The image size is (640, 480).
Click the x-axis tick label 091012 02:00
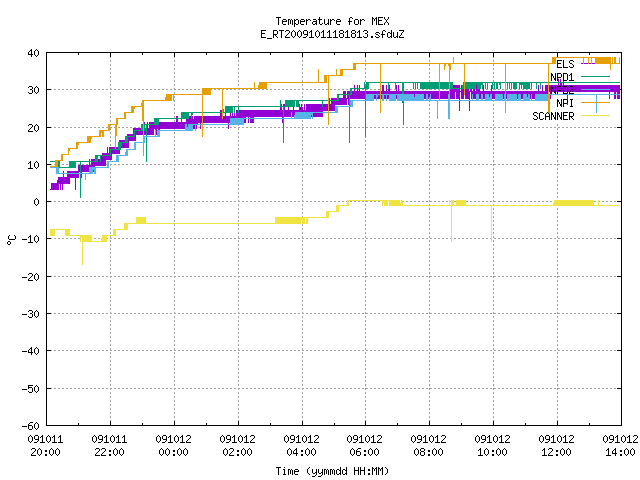(x=238, y=446)
